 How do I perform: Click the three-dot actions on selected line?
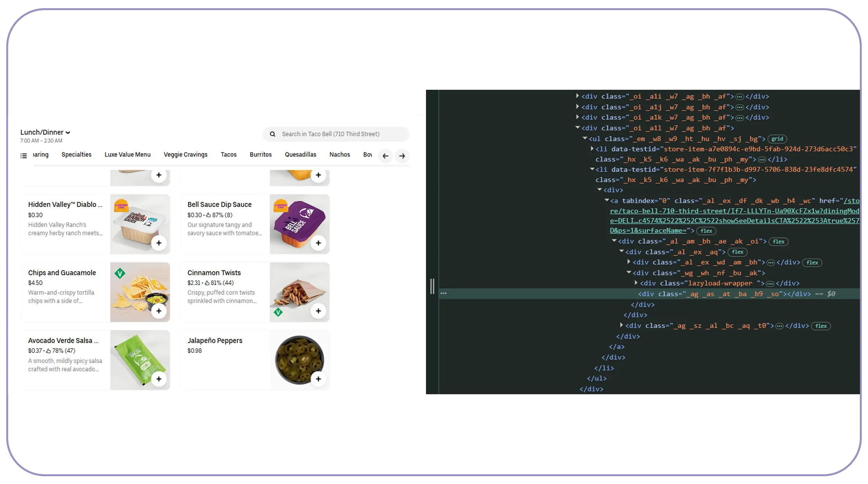444,293
